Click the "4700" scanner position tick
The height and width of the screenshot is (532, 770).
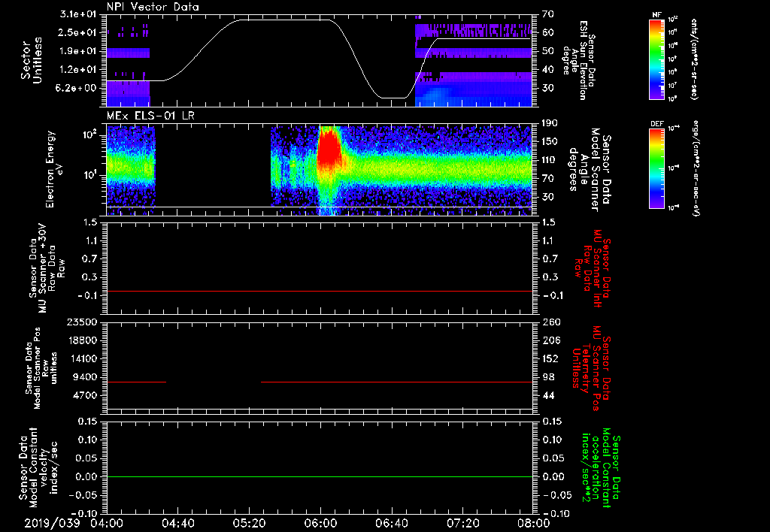86,395
